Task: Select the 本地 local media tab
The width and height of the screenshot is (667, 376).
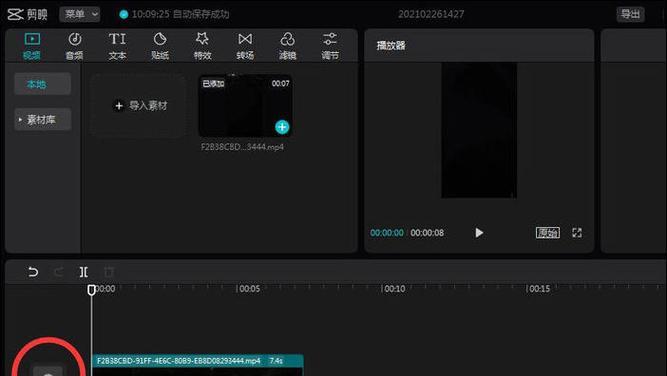Action: coord(43,84)
